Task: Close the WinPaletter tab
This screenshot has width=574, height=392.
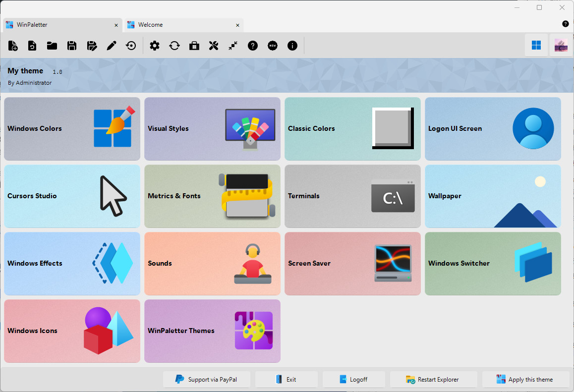Action: (x=116, y=25)
